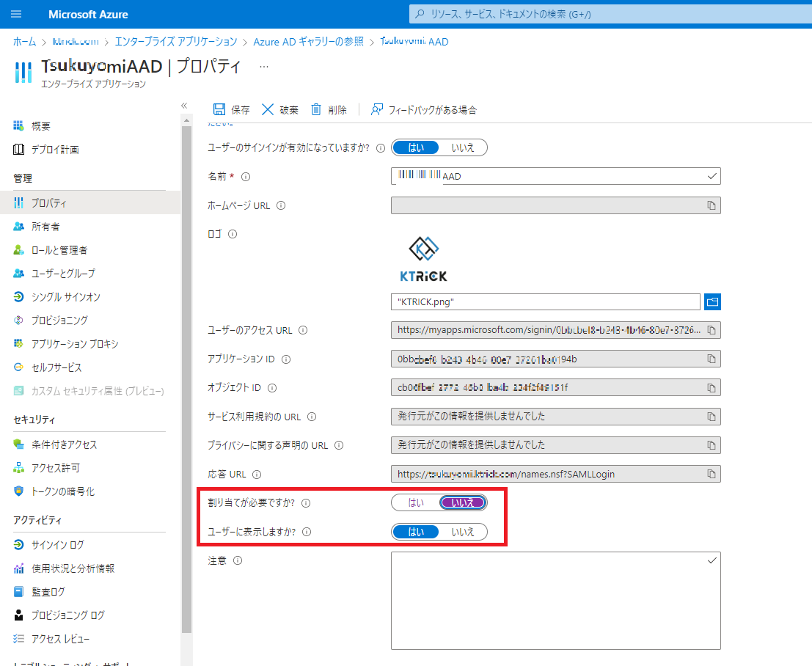Image resolution: width=812 pixels, height=666 pixels.
Task: Open トークンの暗号化 in the side menu
Action: point(89,491)
